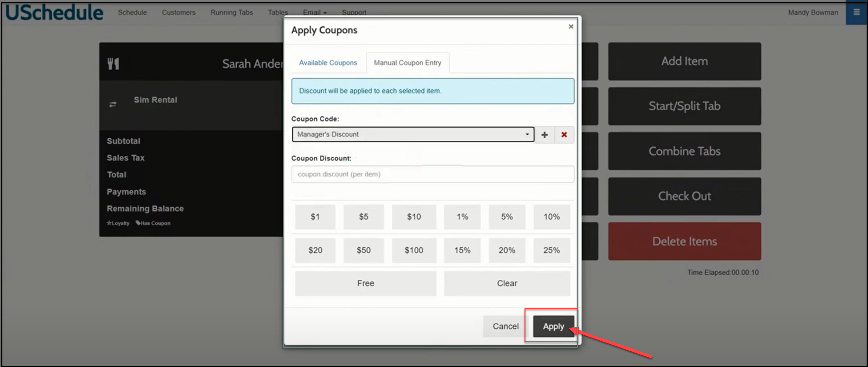Image resolution: width=868 pixels, height=367 pixels.
Task: Click the red X remove coupon icon
Action: (x=564, y=135)
